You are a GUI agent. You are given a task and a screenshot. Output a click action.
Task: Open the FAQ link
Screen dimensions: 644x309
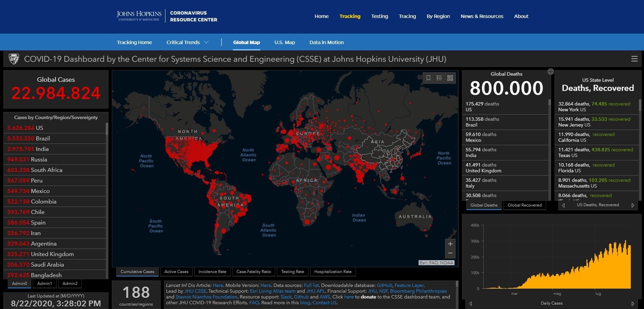[254, 303]
